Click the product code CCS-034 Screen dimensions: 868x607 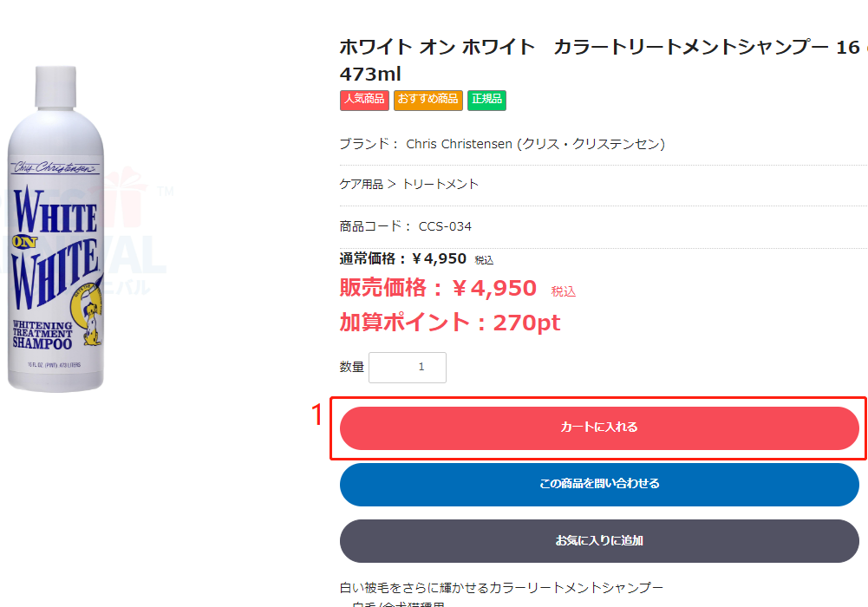445,226
